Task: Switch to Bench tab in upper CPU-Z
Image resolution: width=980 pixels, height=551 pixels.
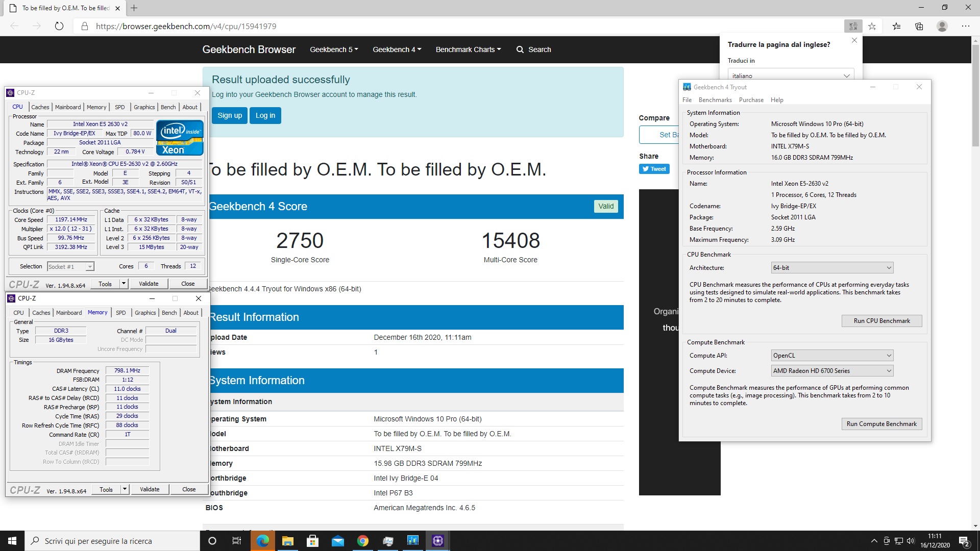Action: [168, 107]
